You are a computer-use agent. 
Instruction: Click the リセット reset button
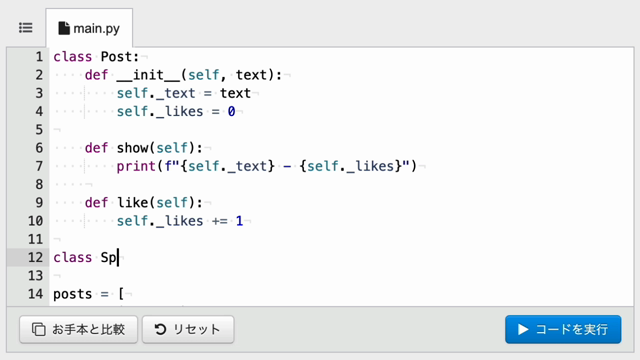(188, 329)
